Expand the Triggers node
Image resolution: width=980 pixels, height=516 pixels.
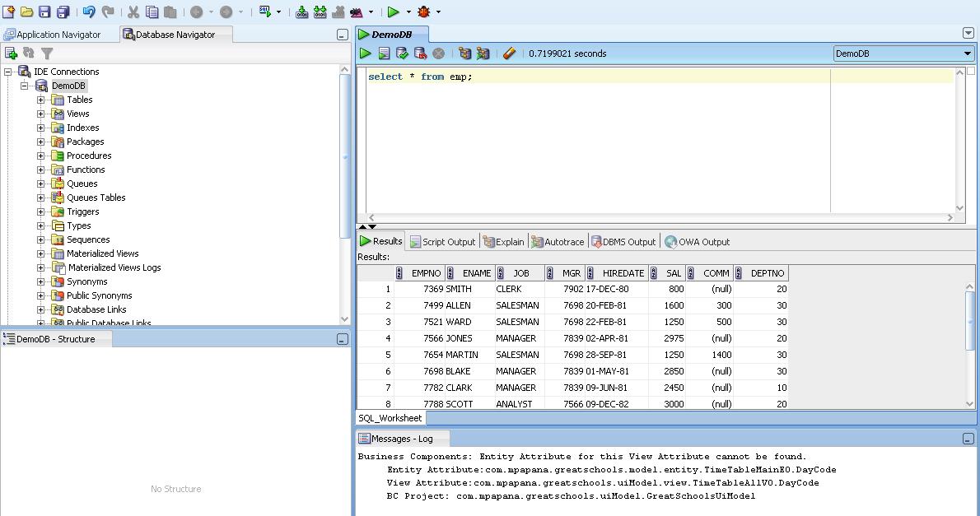click(x=40, y=212)
